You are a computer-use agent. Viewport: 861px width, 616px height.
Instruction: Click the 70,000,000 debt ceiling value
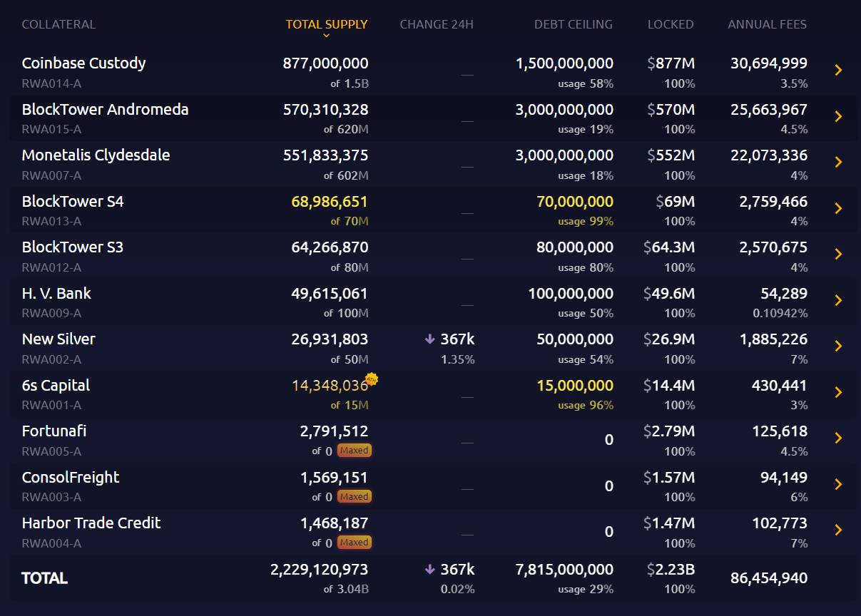pyautogui.click(x=575, y=202)
